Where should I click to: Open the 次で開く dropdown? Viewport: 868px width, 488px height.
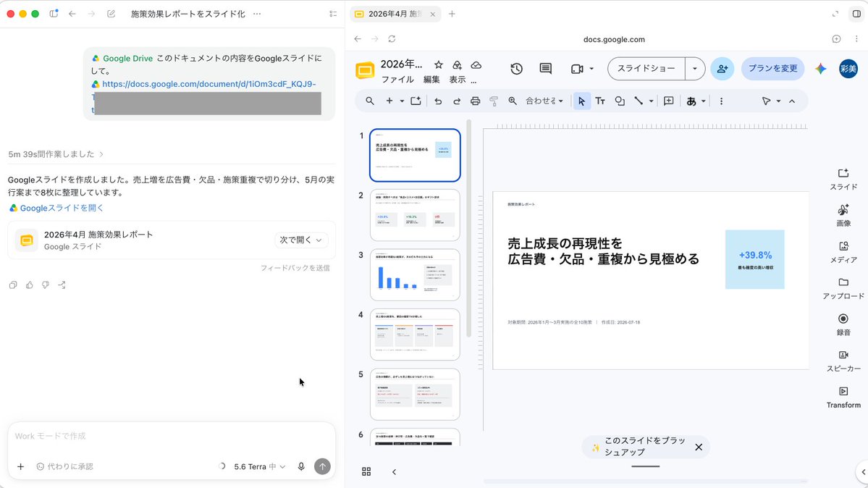click(x=300, y=240)
